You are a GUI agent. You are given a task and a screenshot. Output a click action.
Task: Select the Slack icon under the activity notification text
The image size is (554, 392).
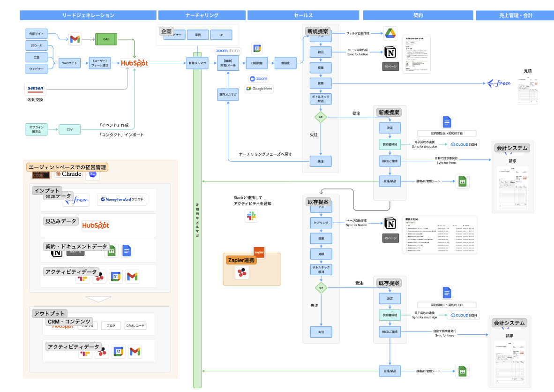(x=251, y=216)
